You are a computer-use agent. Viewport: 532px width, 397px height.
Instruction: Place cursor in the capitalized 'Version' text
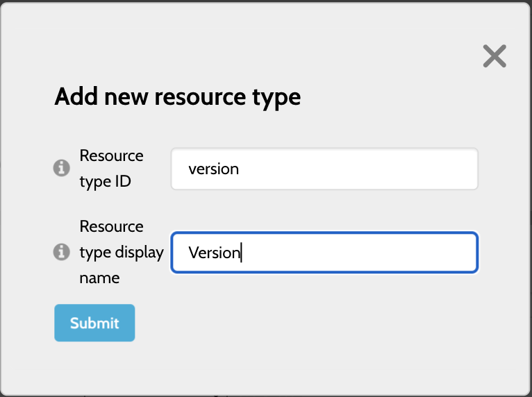coord(214,253)
